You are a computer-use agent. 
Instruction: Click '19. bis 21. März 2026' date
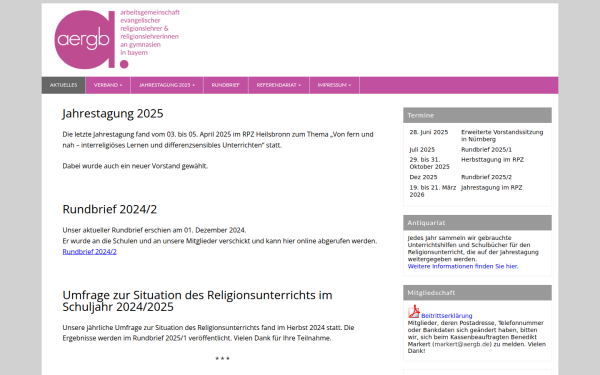(x=433, y=191)
